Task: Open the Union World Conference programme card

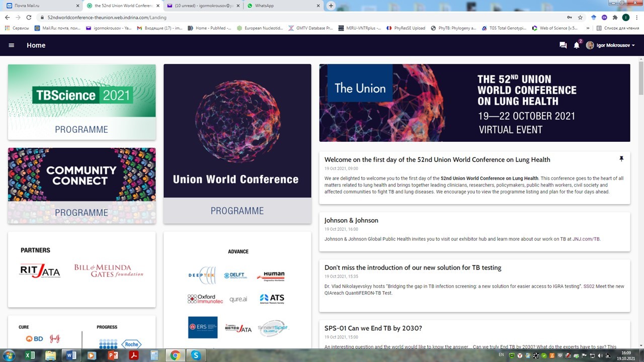Action: pos(237,144)
